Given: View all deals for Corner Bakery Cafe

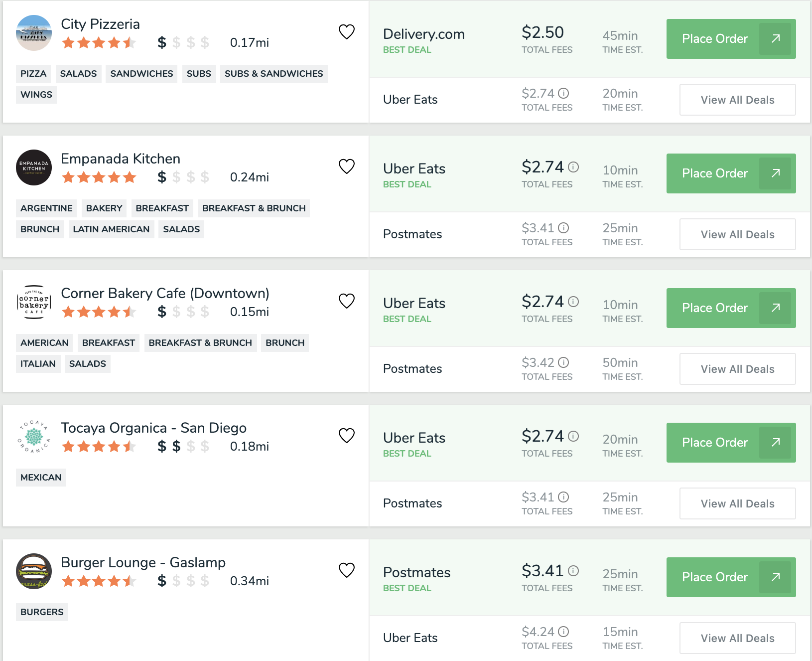Looking at the screenshot, I should 737,369.
